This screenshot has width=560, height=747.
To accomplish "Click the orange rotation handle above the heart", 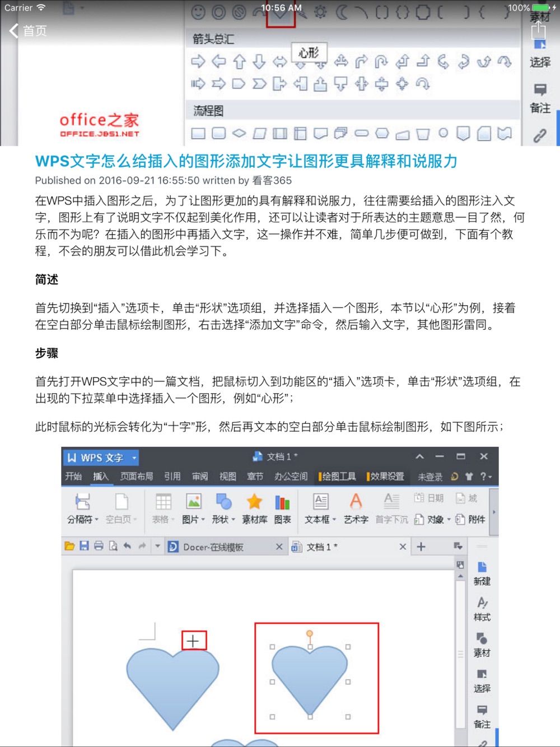I will point(310,634).
